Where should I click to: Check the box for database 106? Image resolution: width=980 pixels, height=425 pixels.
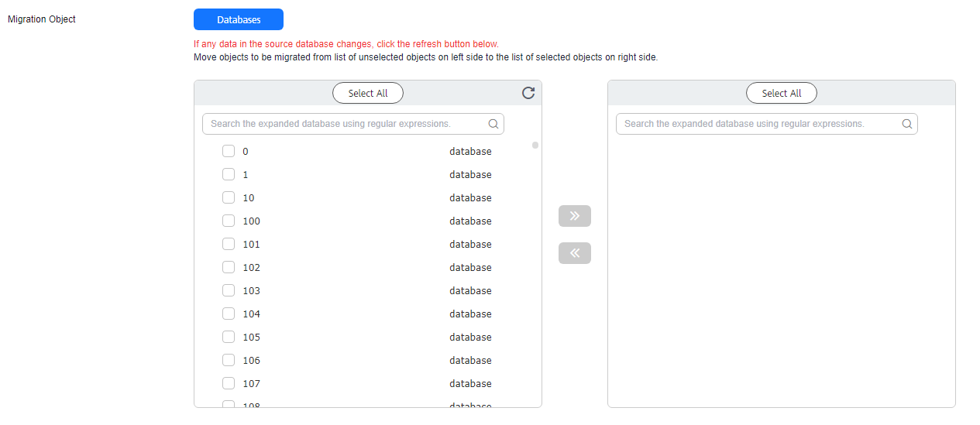pos(229,360)
